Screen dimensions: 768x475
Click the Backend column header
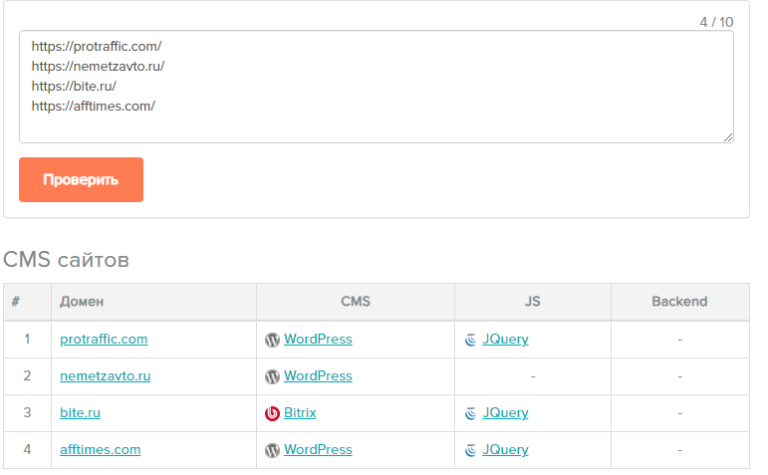[679, 302]
